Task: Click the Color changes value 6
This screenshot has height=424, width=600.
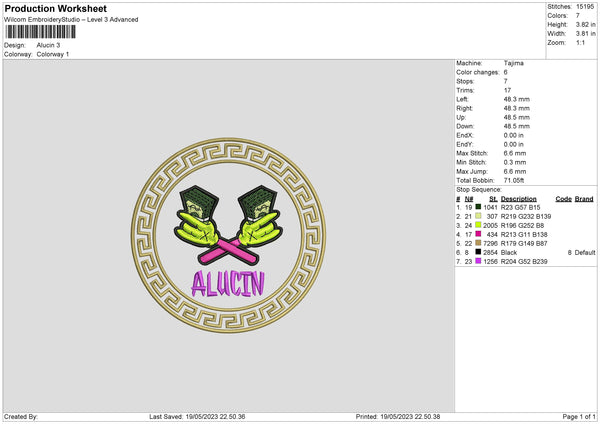Action: [505, 72]
